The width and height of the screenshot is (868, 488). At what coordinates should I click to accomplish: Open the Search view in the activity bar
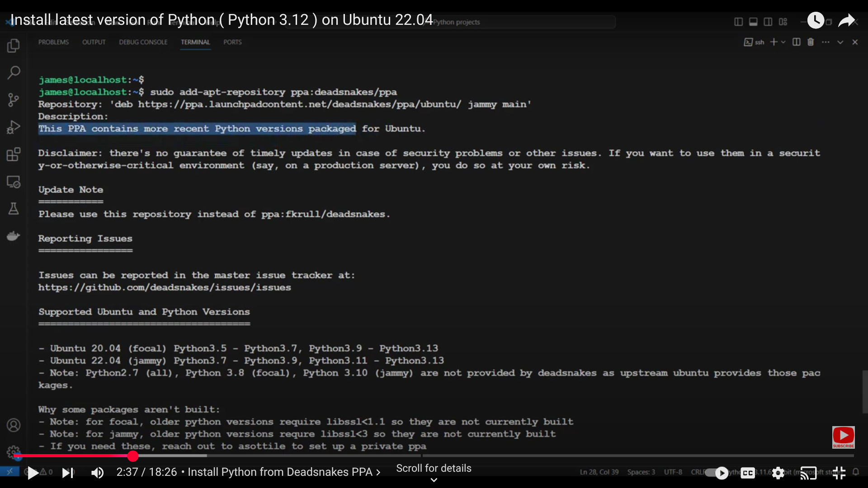[x=14, y=72]
